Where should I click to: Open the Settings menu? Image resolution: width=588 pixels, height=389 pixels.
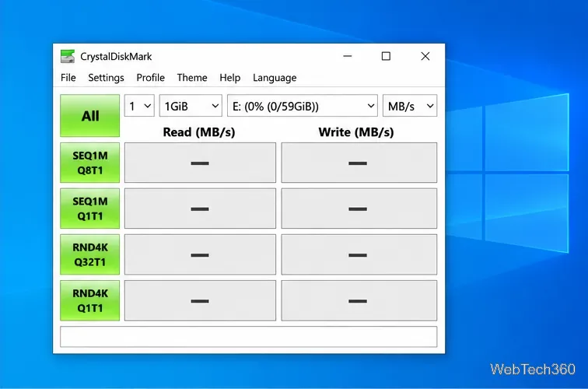pyautogui.click(x=106, y=78)
